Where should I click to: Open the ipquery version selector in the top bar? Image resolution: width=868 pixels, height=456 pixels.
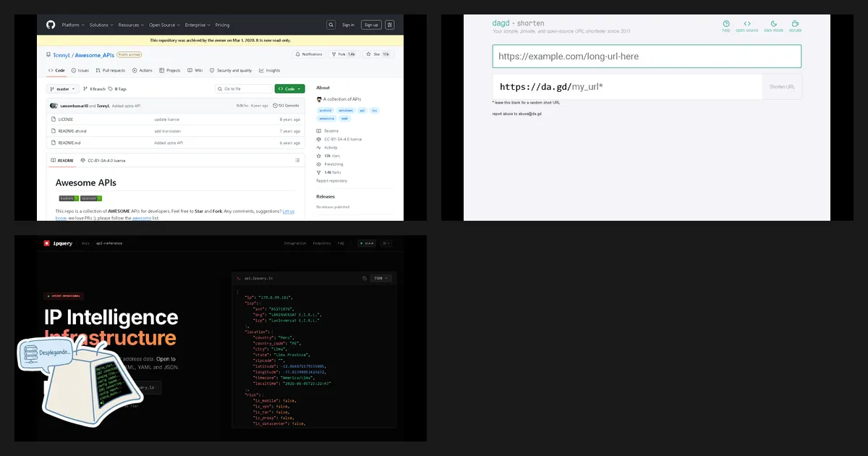[366, 243]
